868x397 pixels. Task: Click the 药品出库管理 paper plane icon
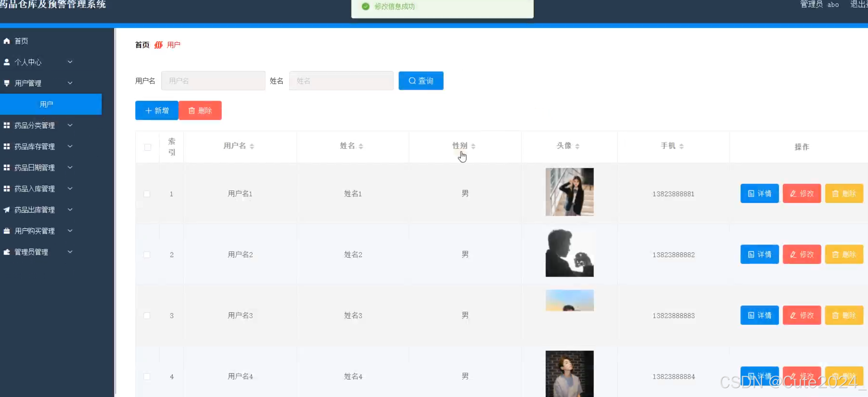[x=7, y=210]
